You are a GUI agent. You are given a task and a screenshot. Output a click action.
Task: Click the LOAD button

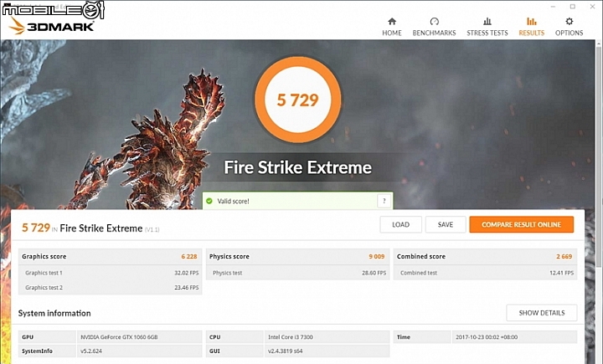point(400,224)
